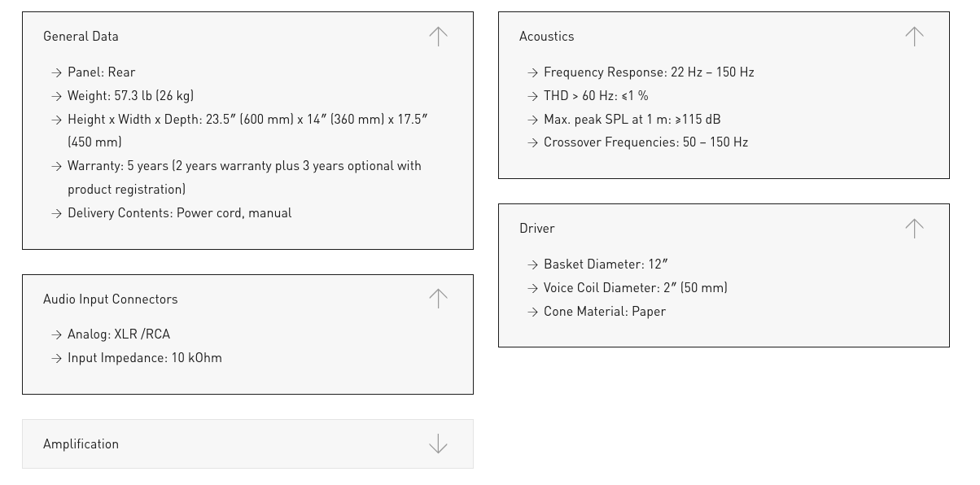
Task: Click the Input Impedance 10 kOhm line
Action: (144, 358)
